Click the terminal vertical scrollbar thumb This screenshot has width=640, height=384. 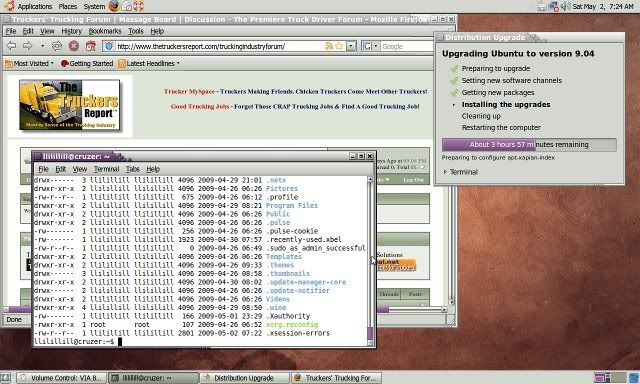pos(370,333)
